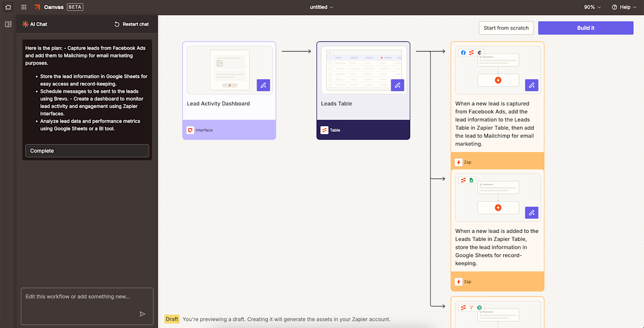The width and height of the screenshot is (644, 328).
Task: Click the Complete status field
Action: tap(87, 151)
